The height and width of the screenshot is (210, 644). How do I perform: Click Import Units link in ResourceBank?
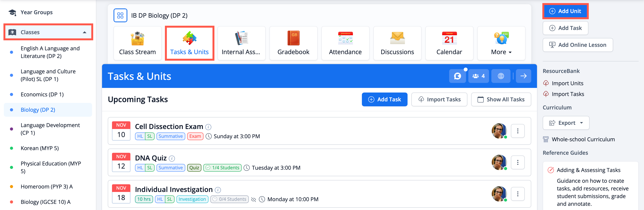567,83
